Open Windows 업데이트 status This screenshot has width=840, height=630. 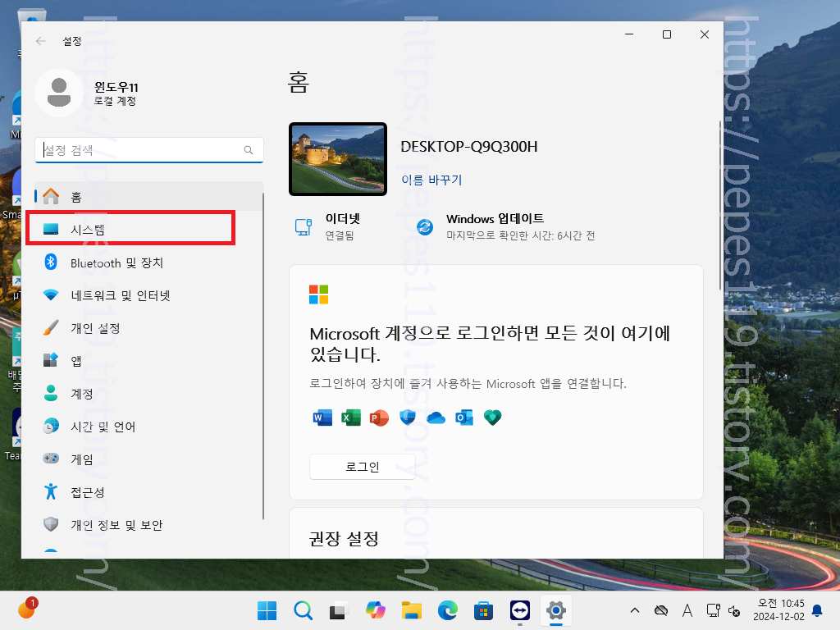coord(506,226)
